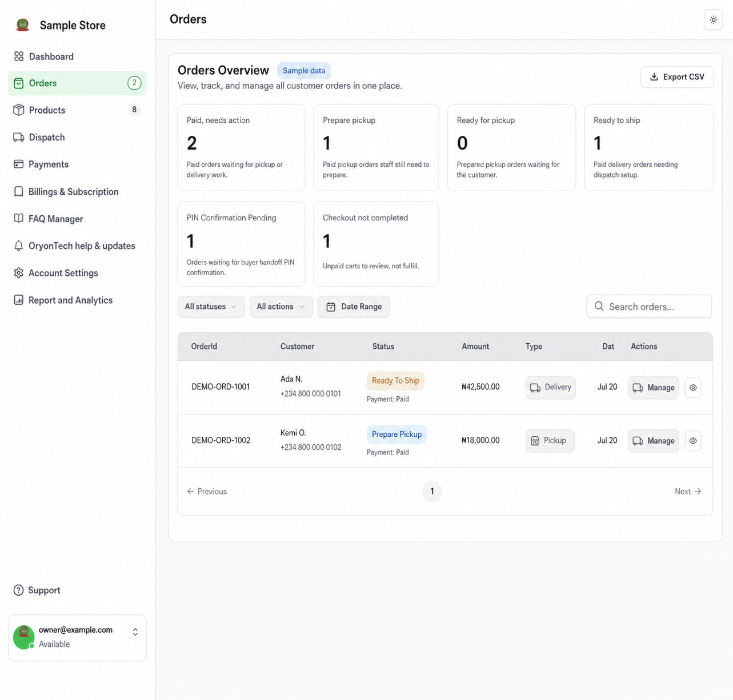This screenshot has width=733, height=700.
Task: Open the Date Range picker
Action: tap(354, 307)
